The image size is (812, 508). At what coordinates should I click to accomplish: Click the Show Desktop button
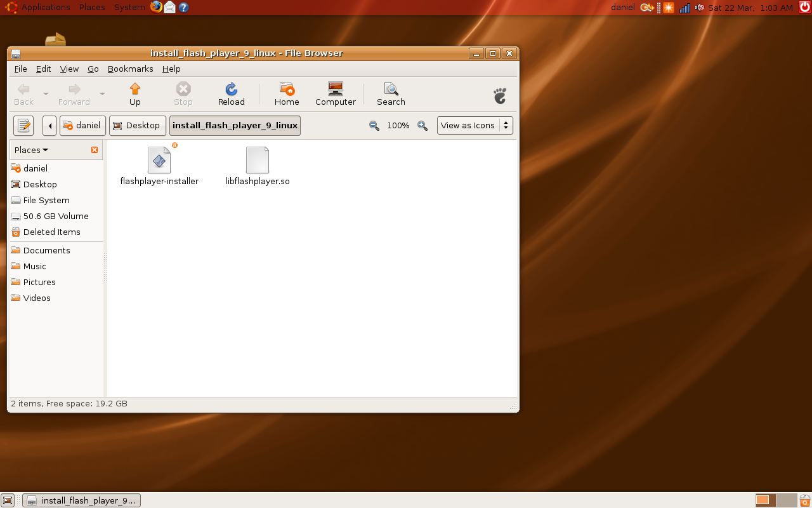8,500
